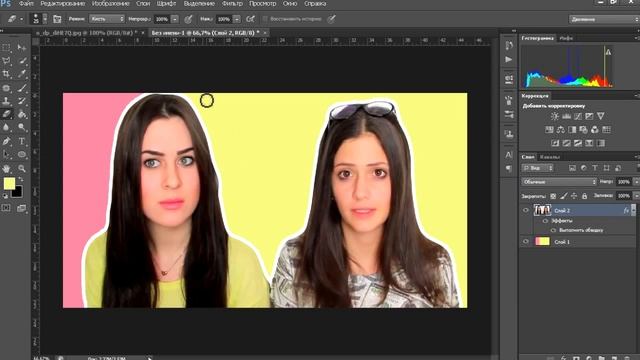Change screen mode at toolbox bottom
This screenshot has height=360, width=640.
pos(22,208)
